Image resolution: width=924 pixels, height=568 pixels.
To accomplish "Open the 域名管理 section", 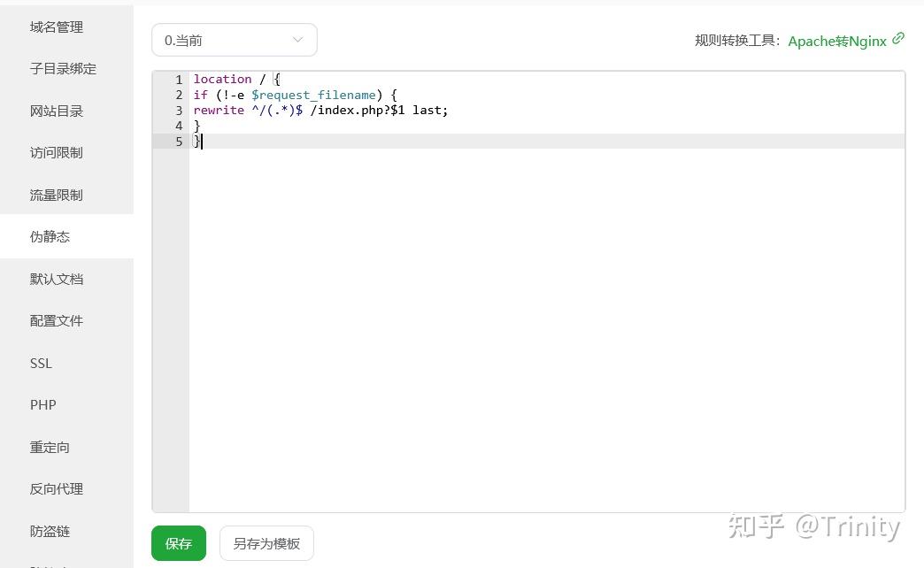I will (x=56, y=27).
